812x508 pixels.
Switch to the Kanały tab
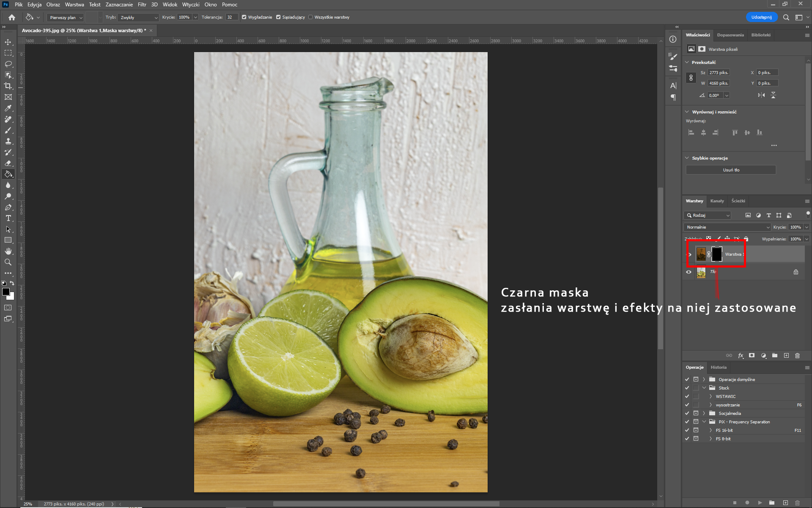tap(717, 201)
